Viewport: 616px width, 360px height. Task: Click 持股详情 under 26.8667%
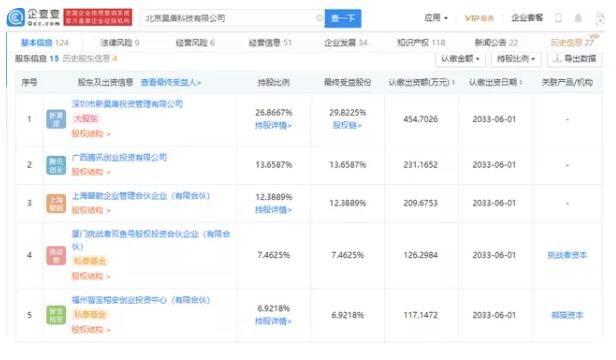(x=273, y=126)
